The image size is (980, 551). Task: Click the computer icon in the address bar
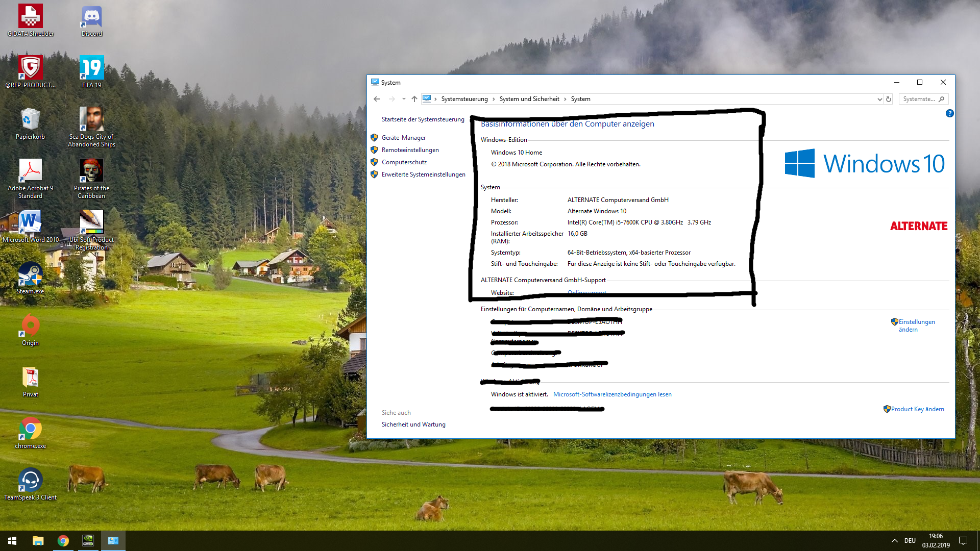click(x=427, y=99)
